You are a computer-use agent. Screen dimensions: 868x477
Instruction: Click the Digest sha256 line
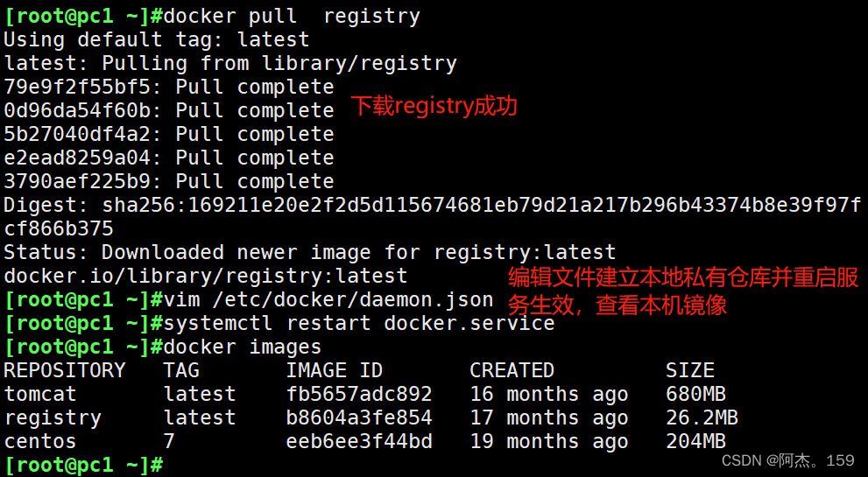pyautogui.click(x=433, y=217)
